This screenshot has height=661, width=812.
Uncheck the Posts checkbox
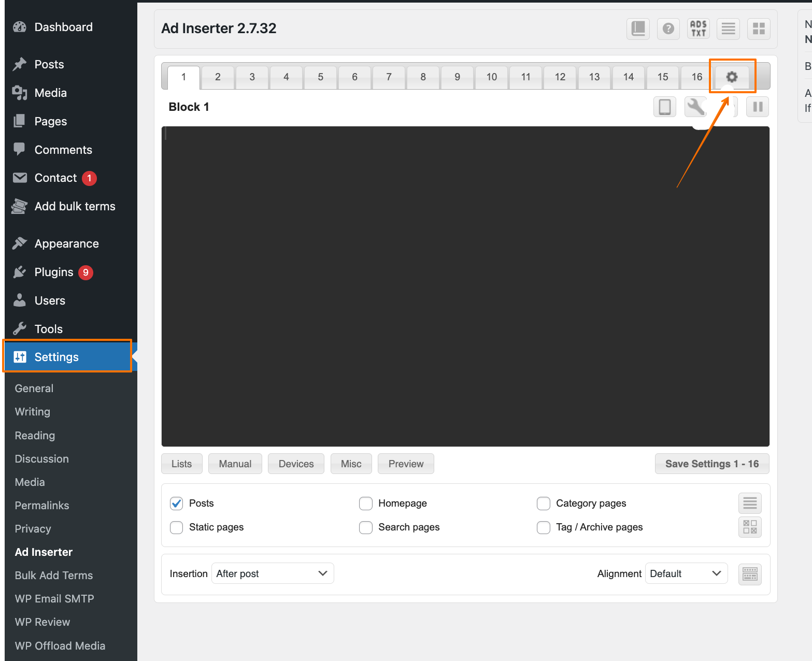point(177,504)
